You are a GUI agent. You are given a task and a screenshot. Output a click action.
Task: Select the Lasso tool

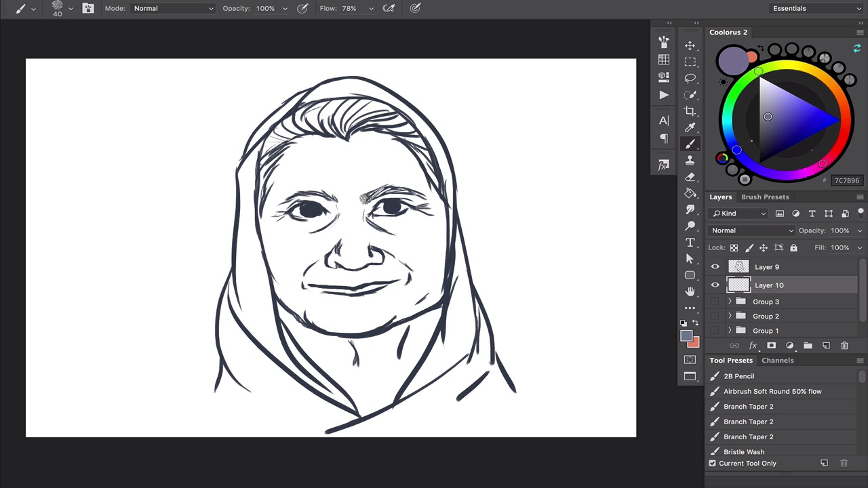690,79
